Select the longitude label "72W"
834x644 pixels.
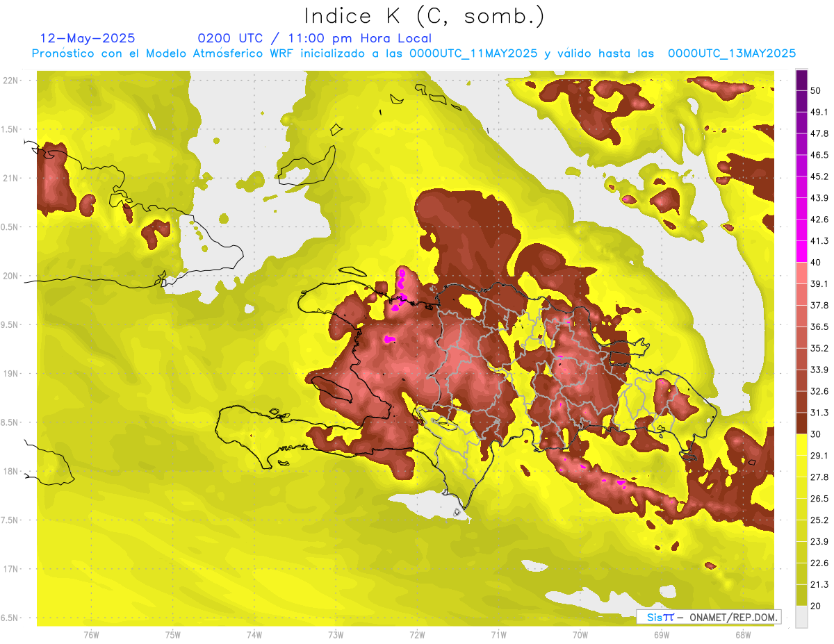[417, 635]
